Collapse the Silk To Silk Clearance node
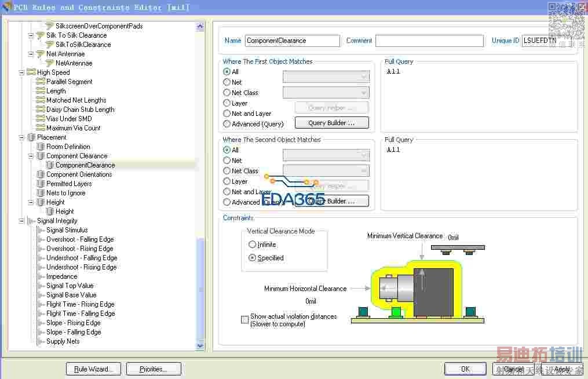 pyautogui.click(x=31, y=35)
